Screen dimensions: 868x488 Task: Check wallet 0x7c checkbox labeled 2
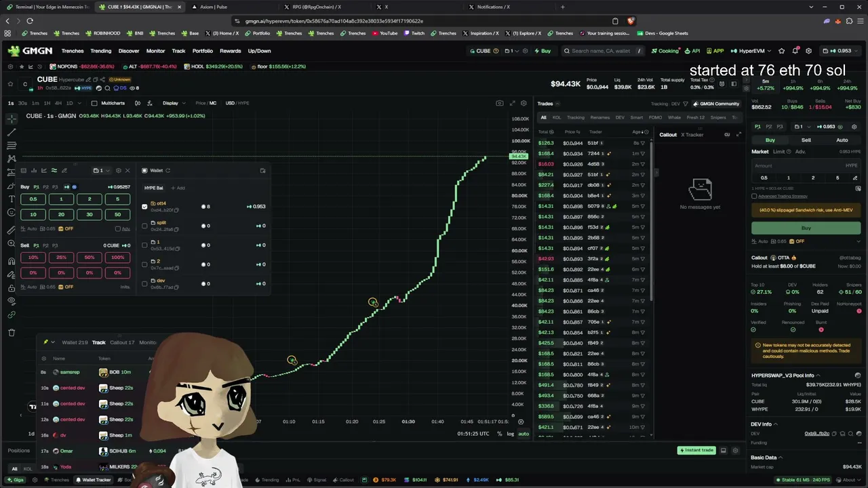144,264
